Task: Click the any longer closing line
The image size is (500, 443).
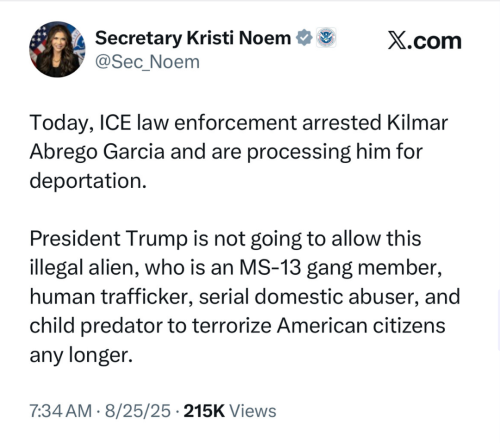Action: [x=81, y=355]
